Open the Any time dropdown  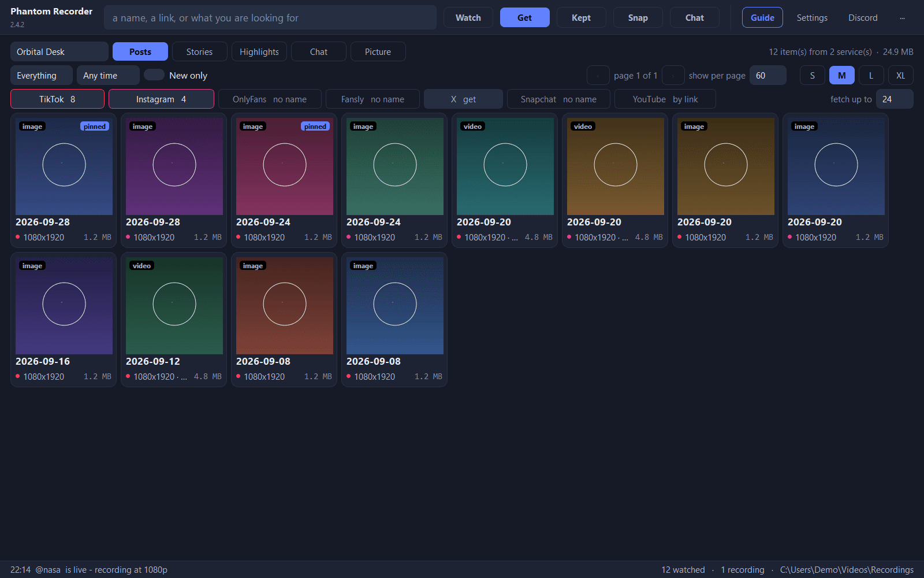(x=108, y=75)
